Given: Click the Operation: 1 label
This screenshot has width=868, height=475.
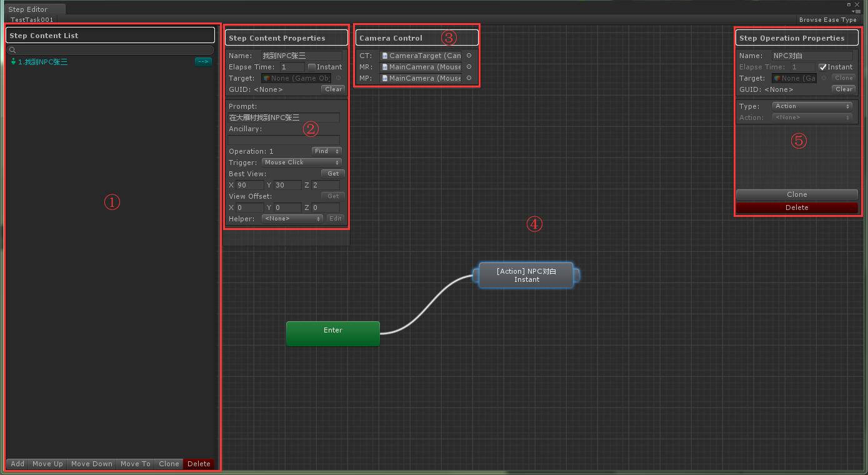Looking at the screenshot, I should pos(251,151).
